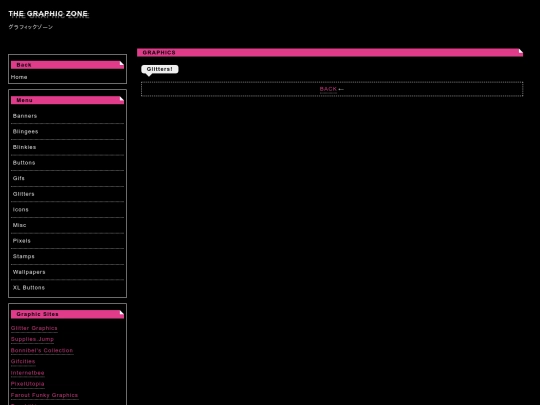Click the Graphic Sites panel header

(68, 314)
